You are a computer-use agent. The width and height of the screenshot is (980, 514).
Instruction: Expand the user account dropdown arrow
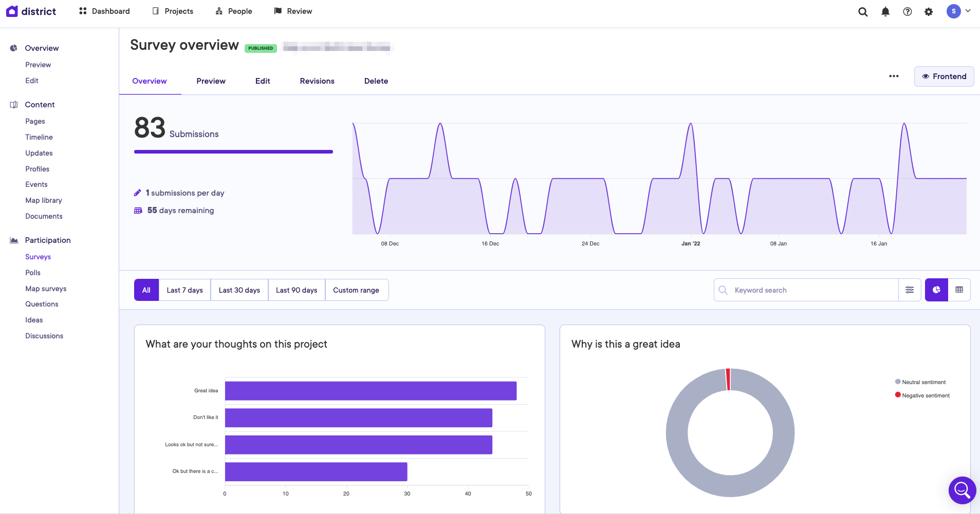pos(968,11)
